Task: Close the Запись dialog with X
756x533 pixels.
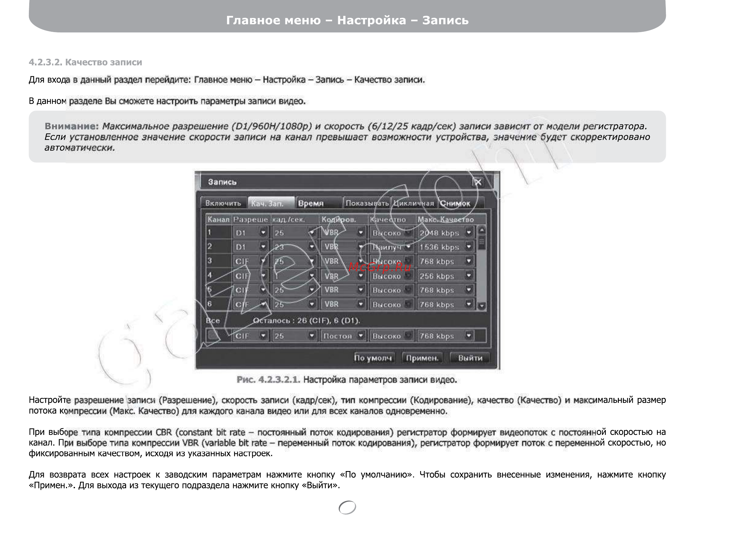Action: 478,182
